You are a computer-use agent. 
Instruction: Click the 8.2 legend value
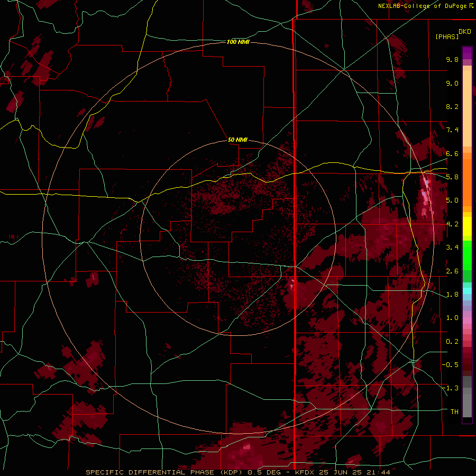tap(452, 106)
